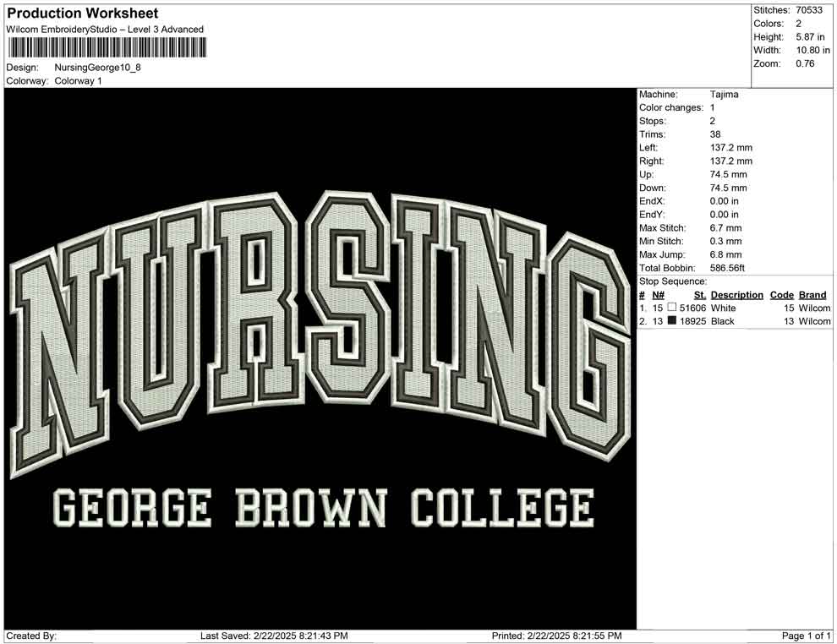Click the Total Bobbin value 586.56ft
Screen dimensions: 837x644
click(x=727, y=268)
